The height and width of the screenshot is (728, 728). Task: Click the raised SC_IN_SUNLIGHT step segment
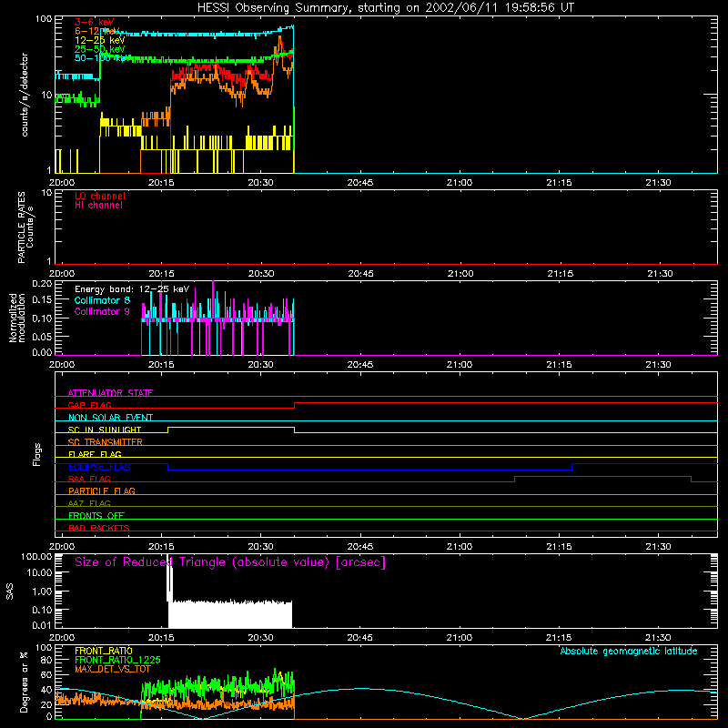(231, 427)
